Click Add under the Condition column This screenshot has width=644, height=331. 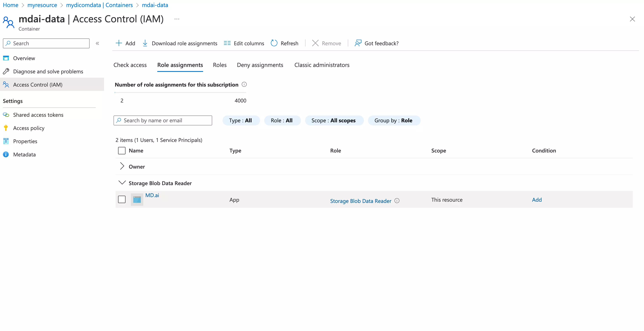pyautogui.click(x=536, y=199)
